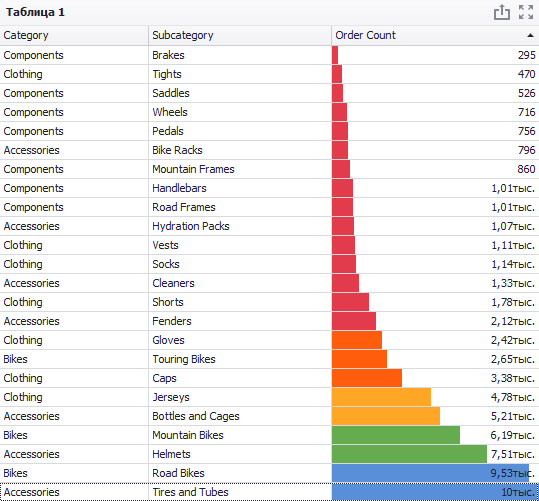Select the Brakes subcategory cell
Screen dimensions: 539x501
[x=240, y=55]
